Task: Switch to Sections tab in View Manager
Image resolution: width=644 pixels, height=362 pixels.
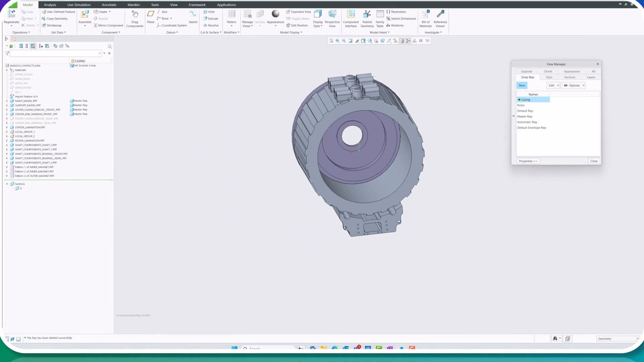Action: 570,77
